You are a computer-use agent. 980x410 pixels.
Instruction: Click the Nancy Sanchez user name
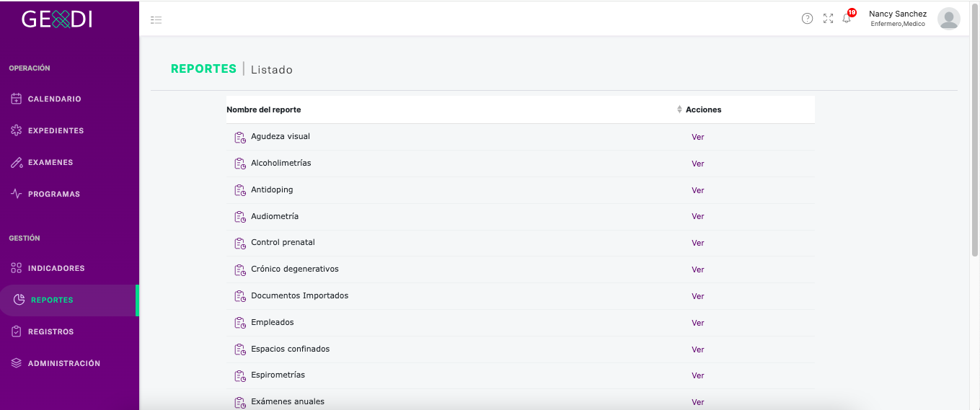(898, 14)
